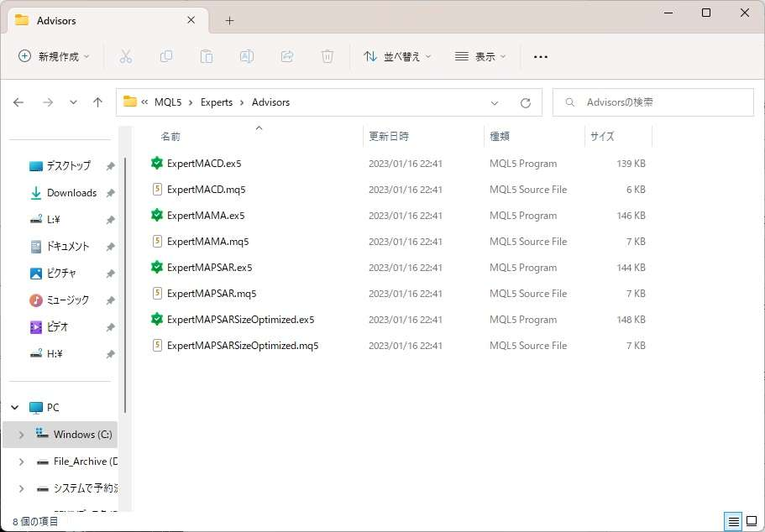Unpin Downloads from quick access
Image resolution: width=765 pixels, height=532 pixels.
point(110,193)
